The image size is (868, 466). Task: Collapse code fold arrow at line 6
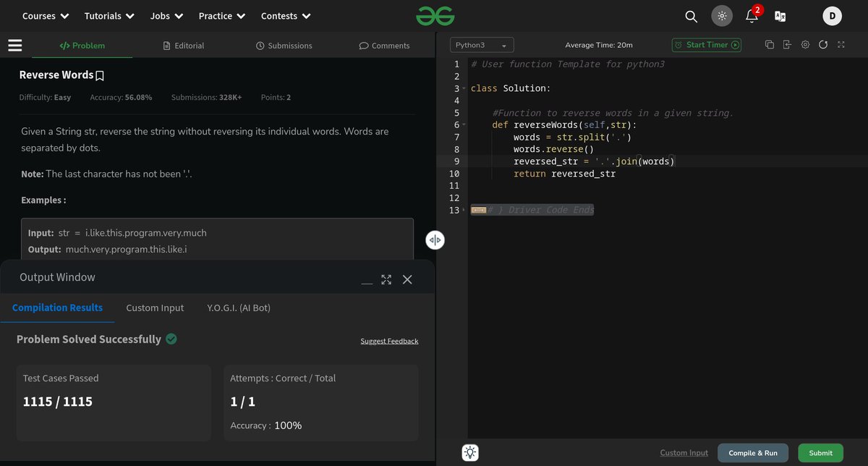[x=464, y=125]
